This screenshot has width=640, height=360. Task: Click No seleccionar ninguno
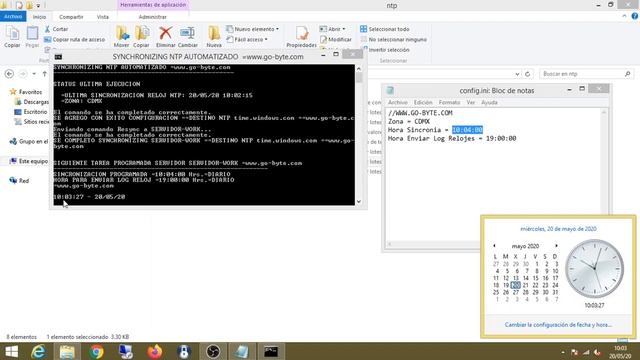click(393, 40)
